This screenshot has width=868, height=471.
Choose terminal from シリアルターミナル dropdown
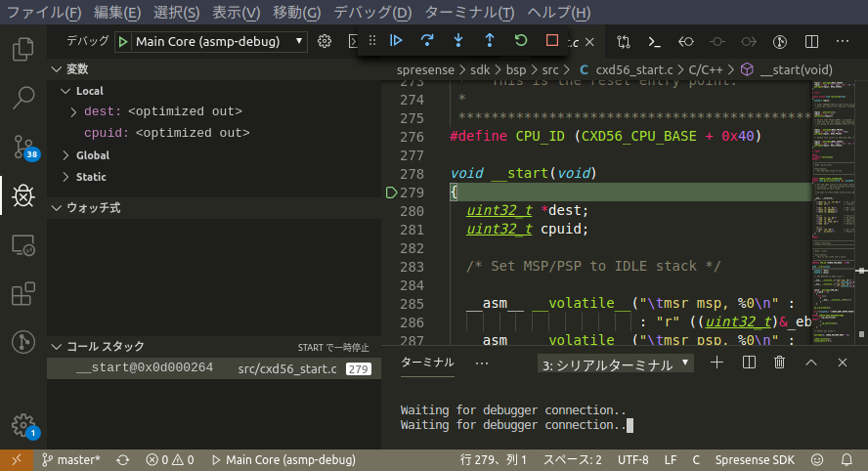pyautogui.click(x=615, y=364)
